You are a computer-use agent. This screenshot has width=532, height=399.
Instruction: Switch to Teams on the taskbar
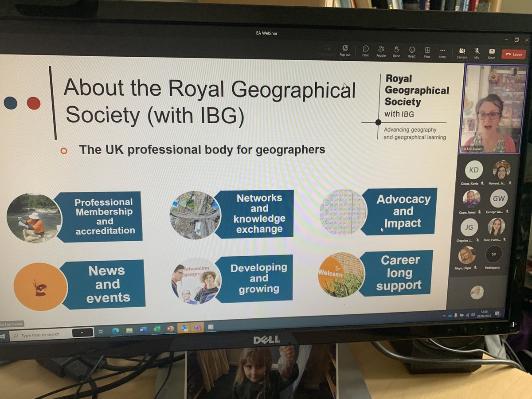(198, 328)
